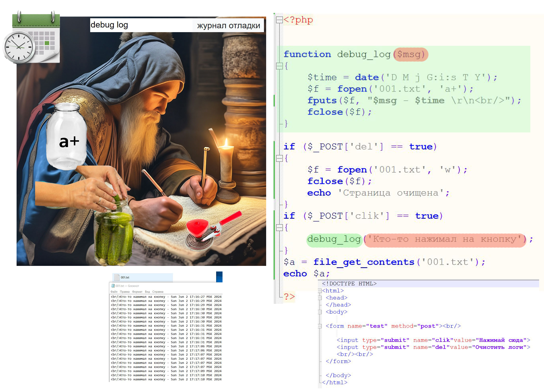Open the Файл menu in Notepad

[114, 292]
